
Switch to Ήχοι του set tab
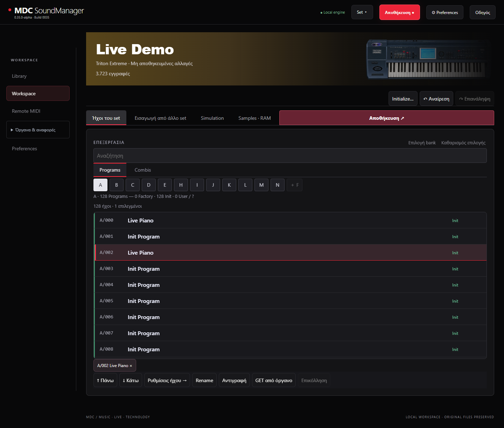click(106, 118)
